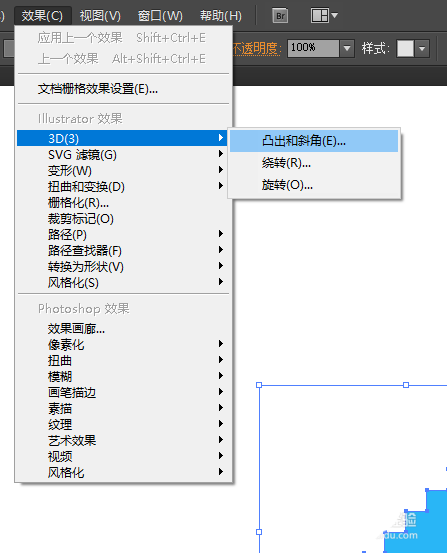Click the 样式 graphic style swatch
This screenshot has width=447, height=553.
tap(405, 48)
